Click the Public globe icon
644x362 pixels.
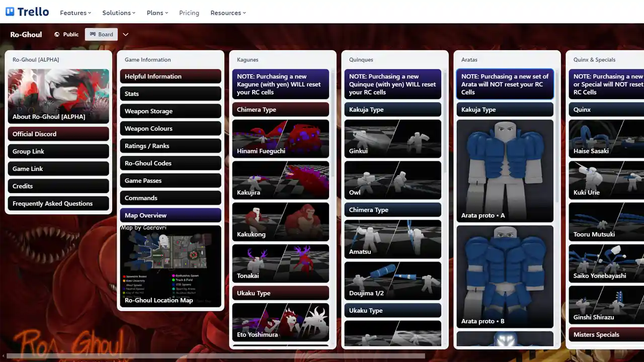57,34
